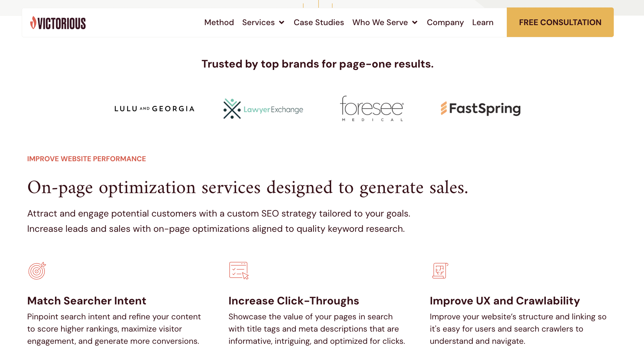Image resolution: width=644 pixels, height=355 pixels.
Task: Click the blueprint icon above Improve UX
Action: [440, 270]
